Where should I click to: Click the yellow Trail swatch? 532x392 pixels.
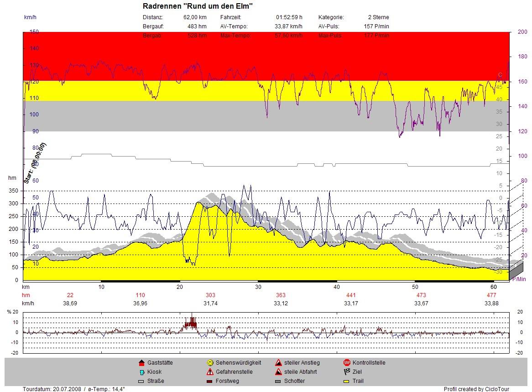[x=347, y=381]
